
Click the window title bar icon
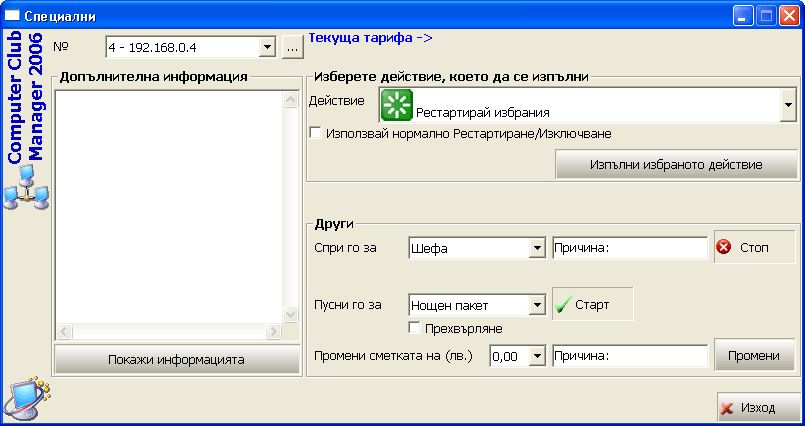12,16
